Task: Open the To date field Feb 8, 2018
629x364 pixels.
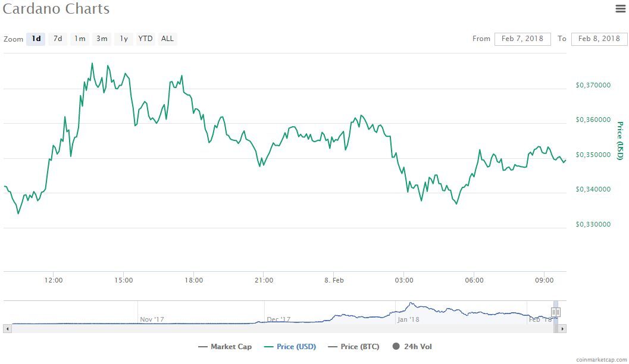Action: tap(599, 39)
